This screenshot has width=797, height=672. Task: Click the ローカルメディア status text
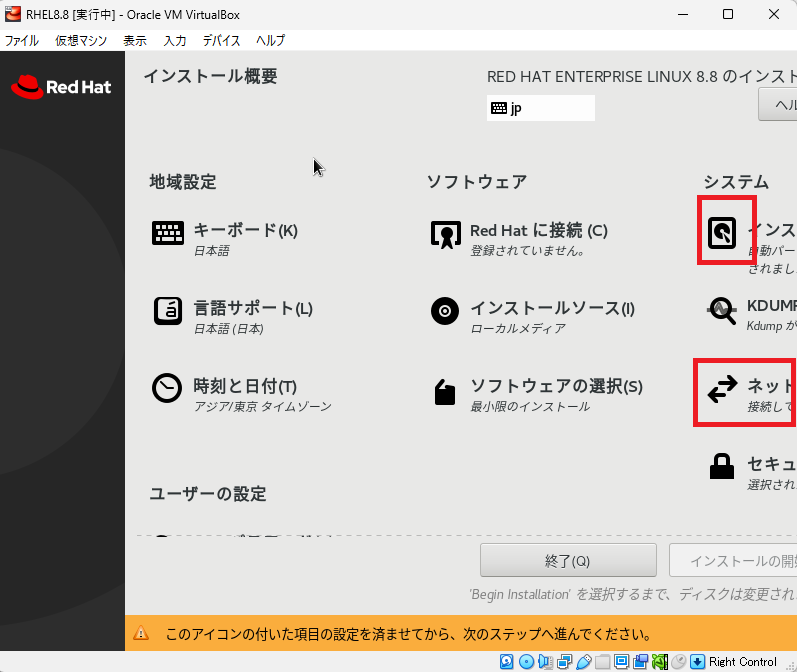pos(518,328)
